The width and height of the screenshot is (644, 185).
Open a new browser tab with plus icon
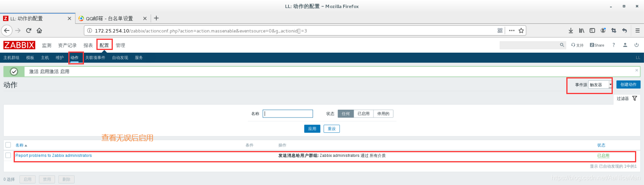(x=156, y=18)
